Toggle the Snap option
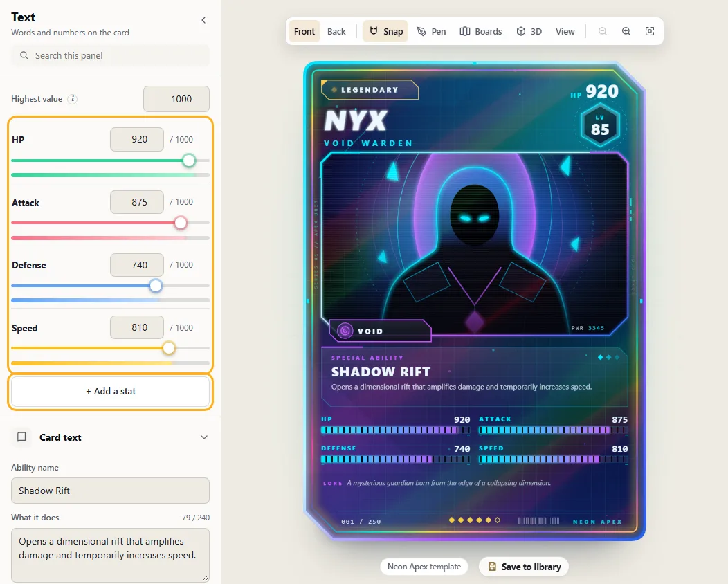 tap(385, 31)
